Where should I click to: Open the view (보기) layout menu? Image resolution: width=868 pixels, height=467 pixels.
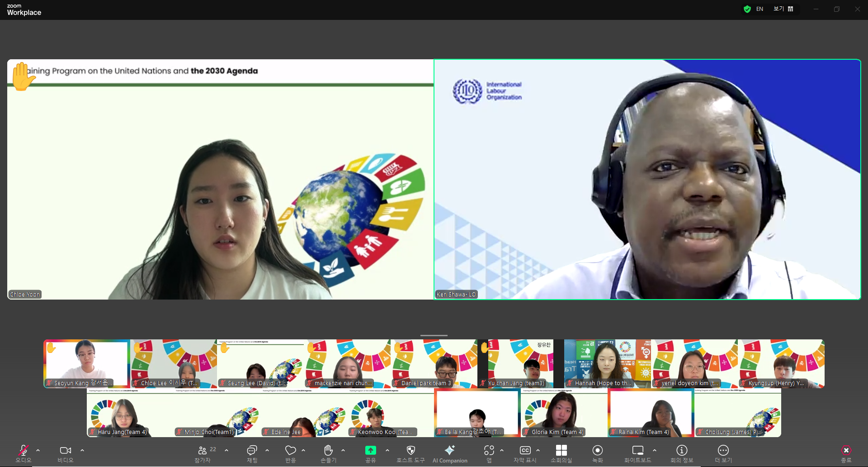point(783,9)
